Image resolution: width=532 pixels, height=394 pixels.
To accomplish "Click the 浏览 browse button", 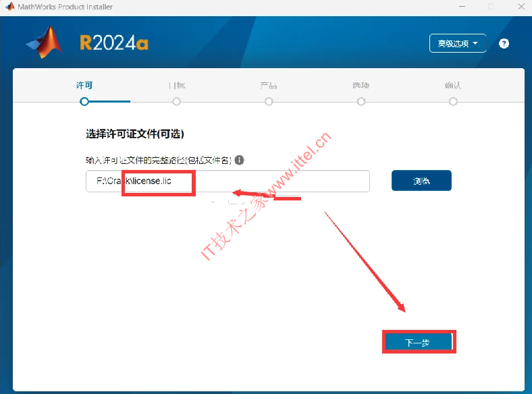I will click(421, 181).
